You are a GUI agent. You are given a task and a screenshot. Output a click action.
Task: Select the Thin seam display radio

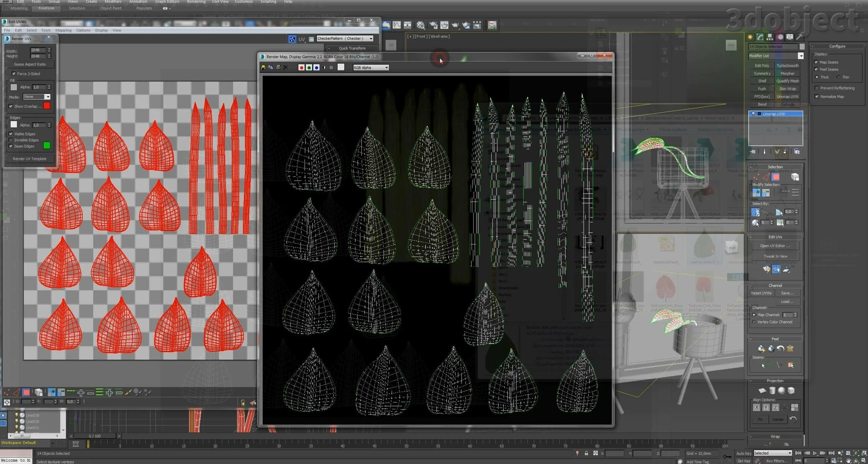point(838,77)
